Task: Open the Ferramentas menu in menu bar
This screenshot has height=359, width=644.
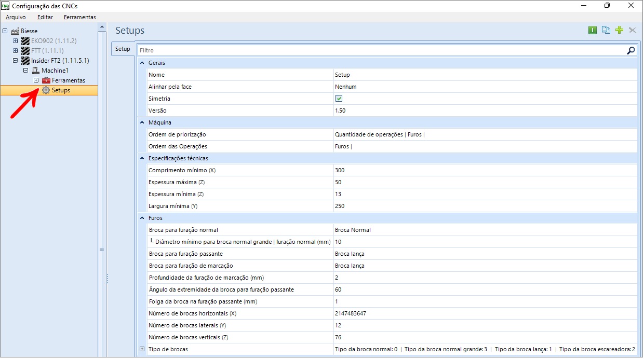Action: click(x=79, y=17)
